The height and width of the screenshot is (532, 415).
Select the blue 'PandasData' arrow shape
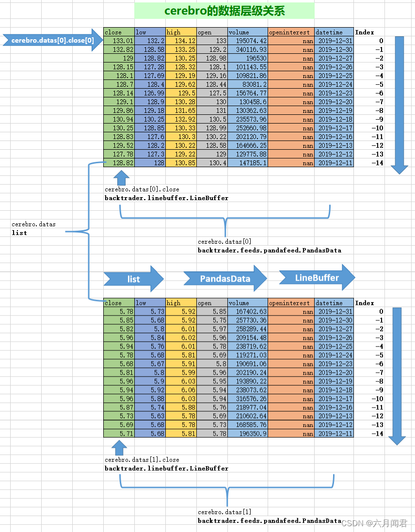click(x=225, y=279)
